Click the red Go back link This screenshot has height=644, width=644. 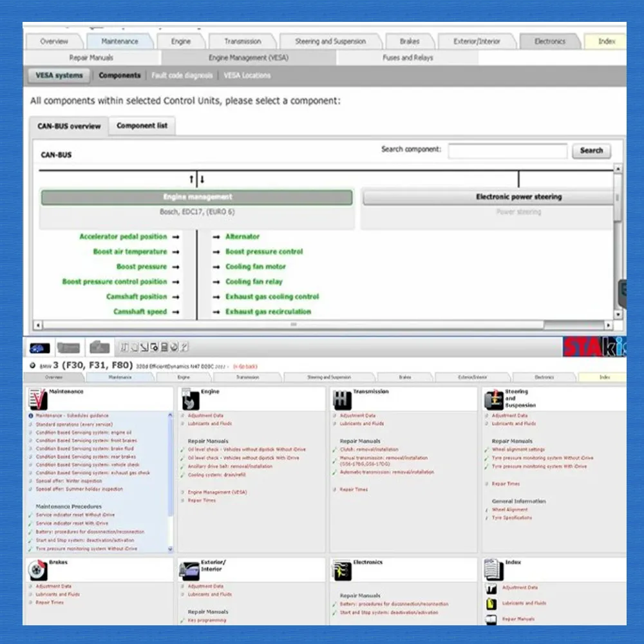pos(245,366)
